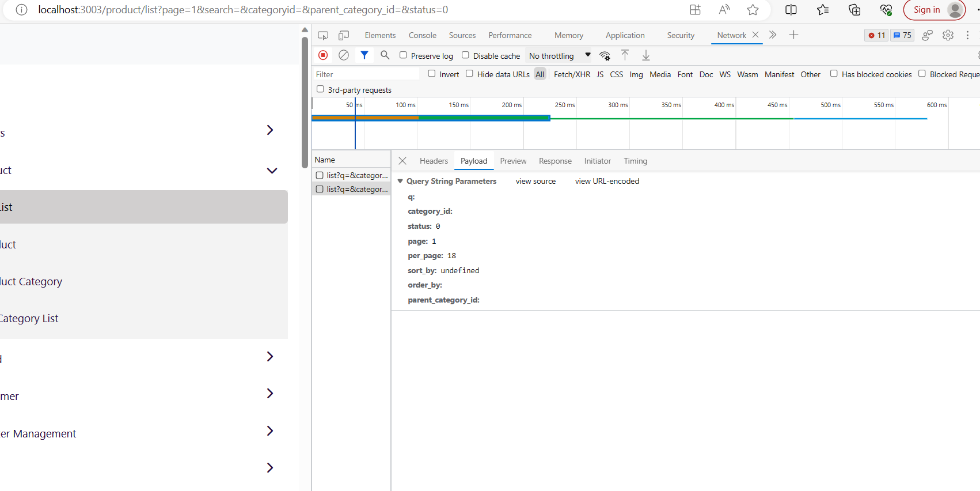Select the All filter button

tap(540, 74)
